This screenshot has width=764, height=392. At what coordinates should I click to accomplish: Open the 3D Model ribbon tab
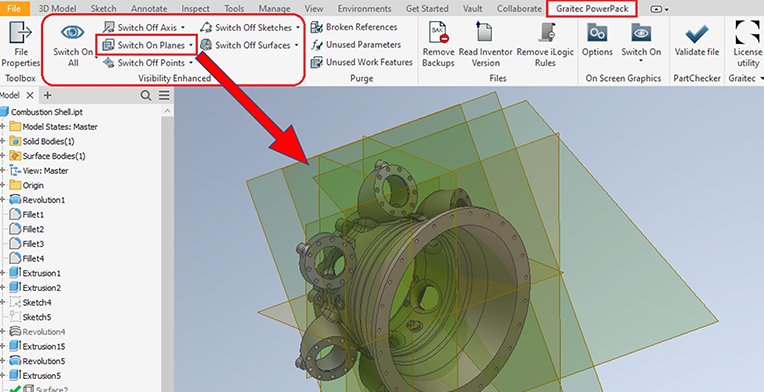pyautogui.click(x=57, y=9)
